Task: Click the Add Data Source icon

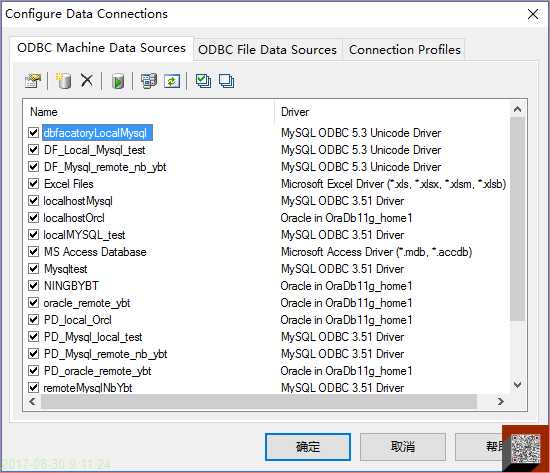Action: (64, 81)
